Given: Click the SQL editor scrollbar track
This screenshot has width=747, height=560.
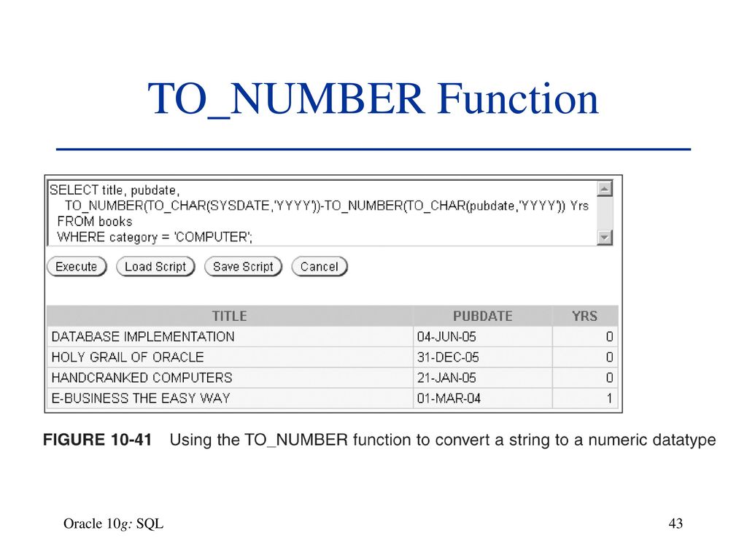Looking at the screenshot, I should pyautogui.click(x=604, y=213).
